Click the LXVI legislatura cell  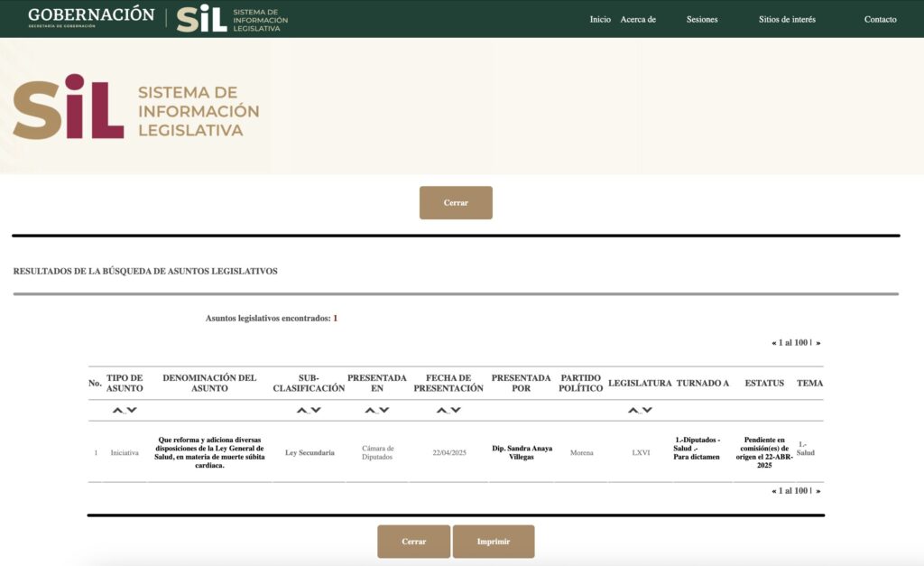click(641, 453)
